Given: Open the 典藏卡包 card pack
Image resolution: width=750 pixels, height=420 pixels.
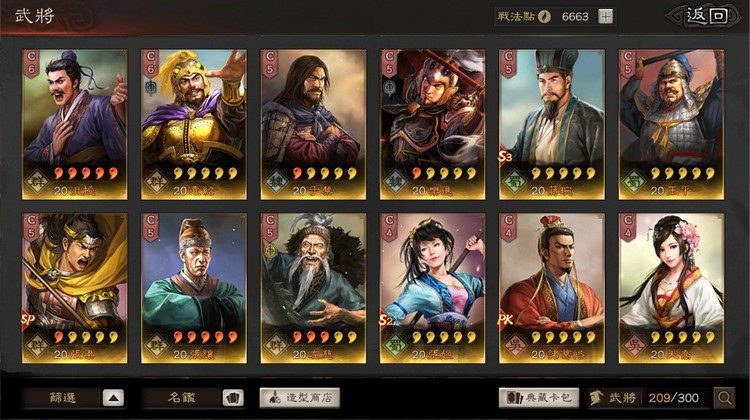Looking at the screenshot, I should tap(539, 398).
